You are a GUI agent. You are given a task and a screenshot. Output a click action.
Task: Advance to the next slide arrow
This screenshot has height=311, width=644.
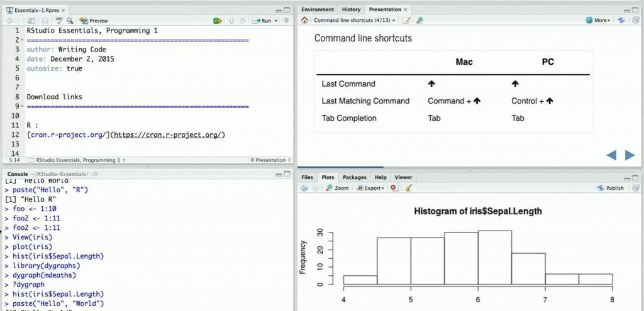tap(630, 155)
